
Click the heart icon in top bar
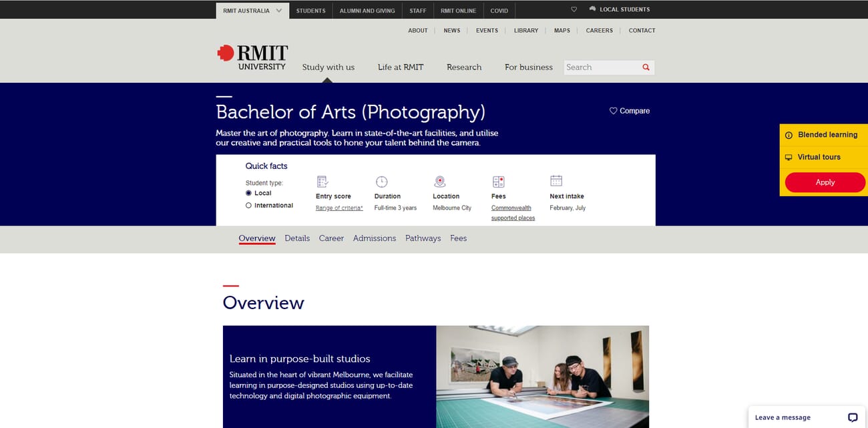574,10
